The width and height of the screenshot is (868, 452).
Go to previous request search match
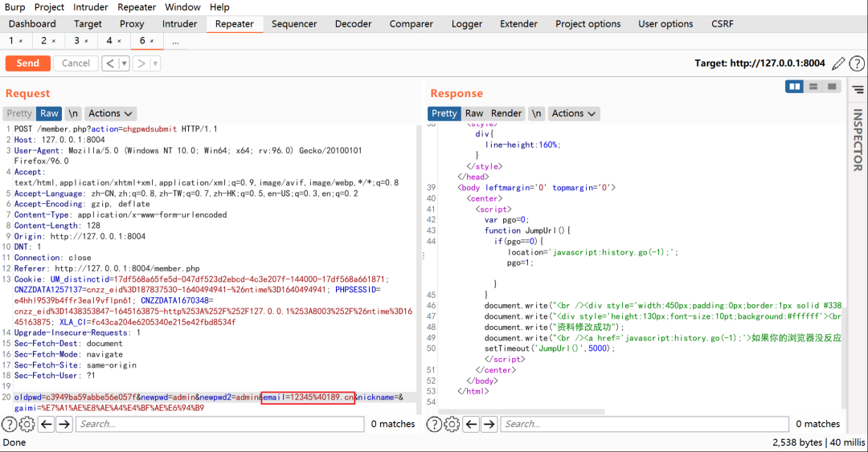point(47,425)
